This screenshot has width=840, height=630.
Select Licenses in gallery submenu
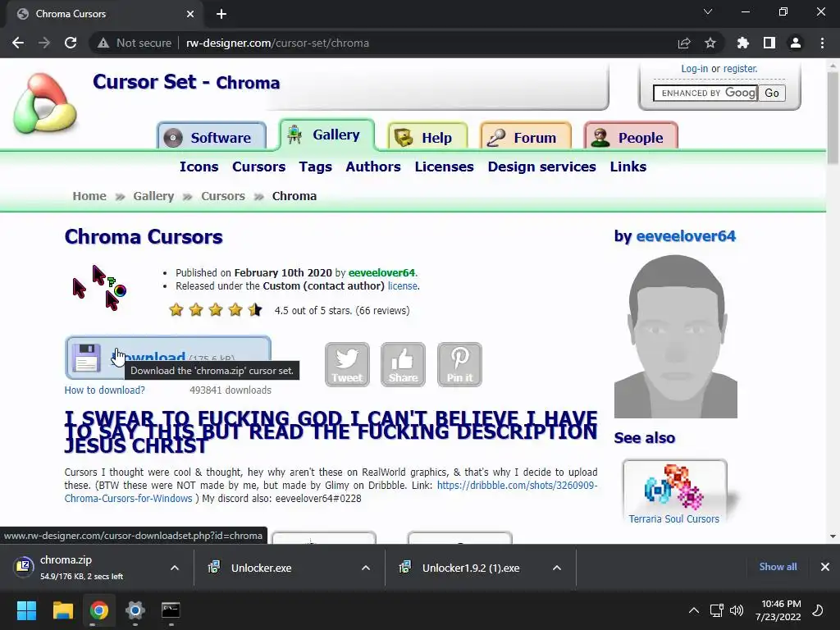444,167
